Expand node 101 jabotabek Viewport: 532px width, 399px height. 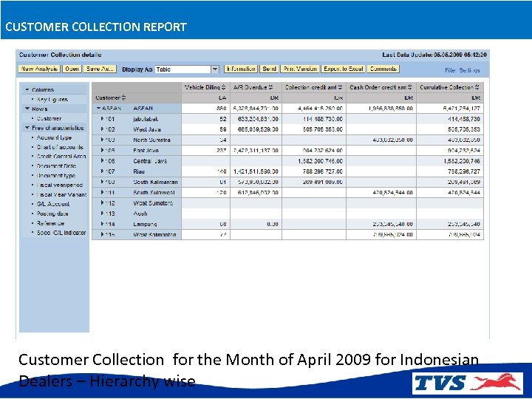pos(102,119)
